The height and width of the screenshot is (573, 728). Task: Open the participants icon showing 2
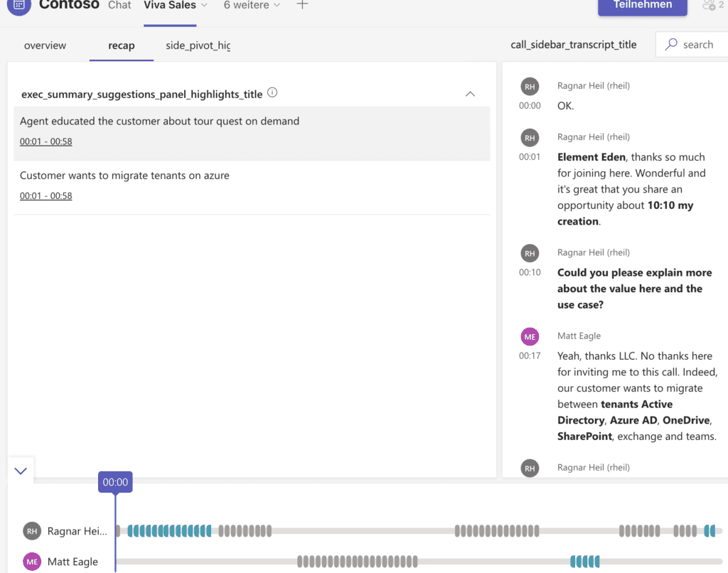(x=713, y=5)
